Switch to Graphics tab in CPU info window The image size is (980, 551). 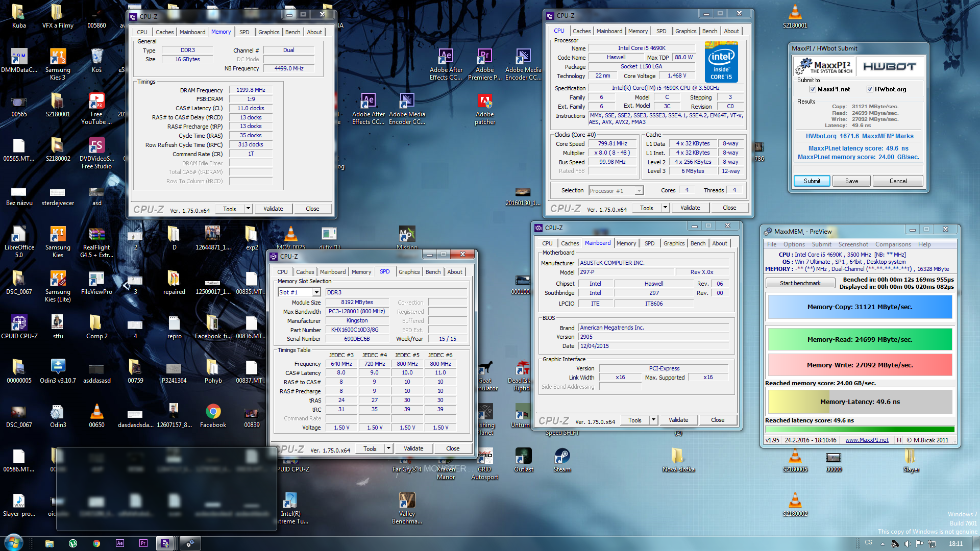click(x=685, y=31)
